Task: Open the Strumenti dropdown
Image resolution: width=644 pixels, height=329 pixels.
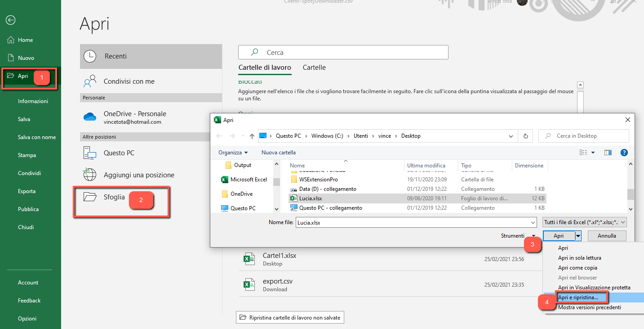Action: pyautogui.click(x=518, y=236)
